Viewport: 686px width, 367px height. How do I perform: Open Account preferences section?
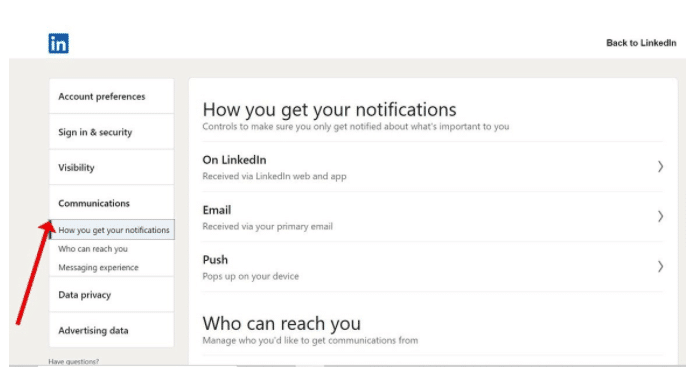tap(112, 96)
